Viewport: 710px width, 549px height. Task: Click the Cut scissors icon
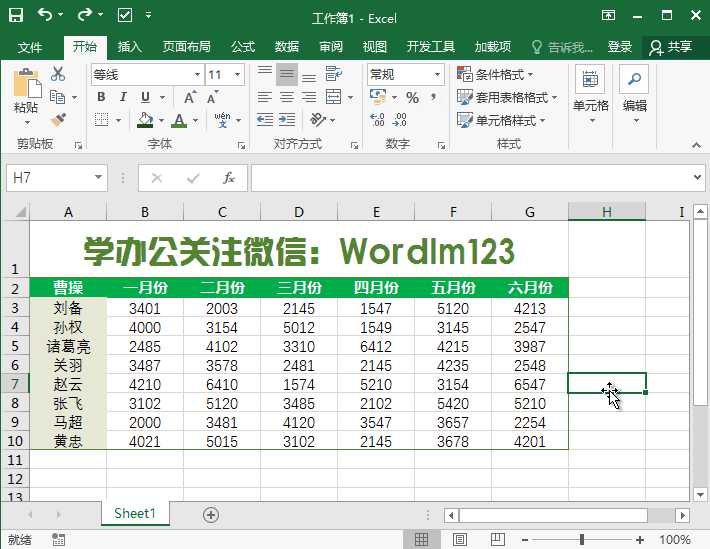58,74
